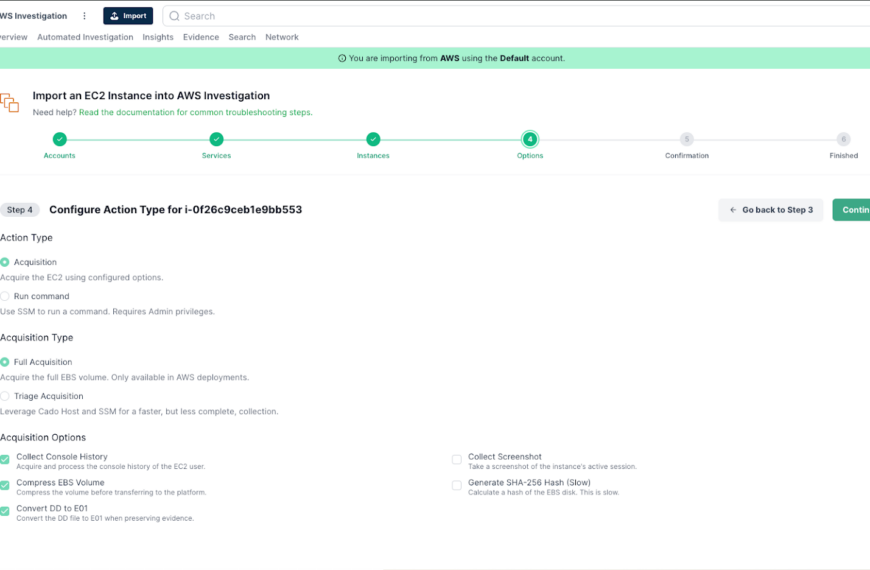
Task: Click the 'Acquisition Options' heading
Action: point(43,437)
